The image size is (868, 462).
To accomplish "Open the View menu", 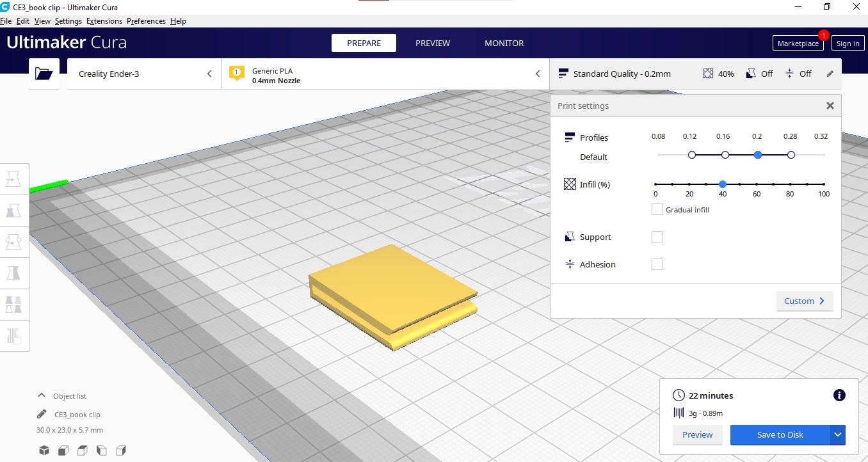I will click(x=42, y=21).
